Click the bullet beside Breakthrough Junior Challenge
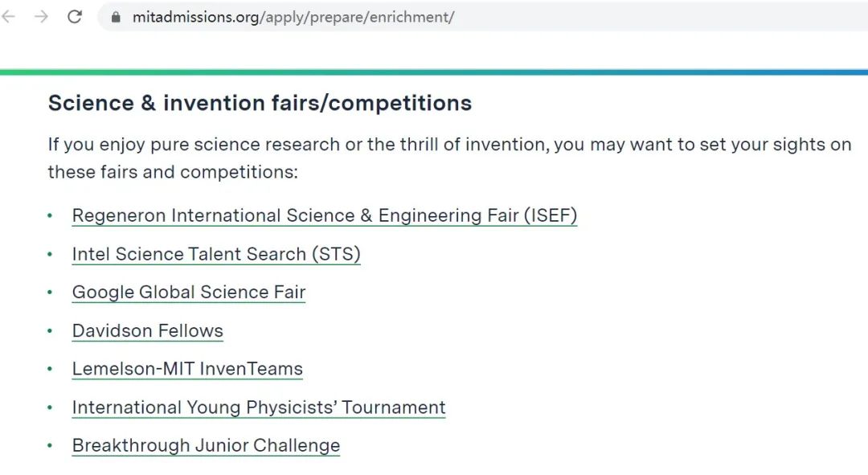The height and width of the screenshot is (475, 868). click(x=50, y=445)
